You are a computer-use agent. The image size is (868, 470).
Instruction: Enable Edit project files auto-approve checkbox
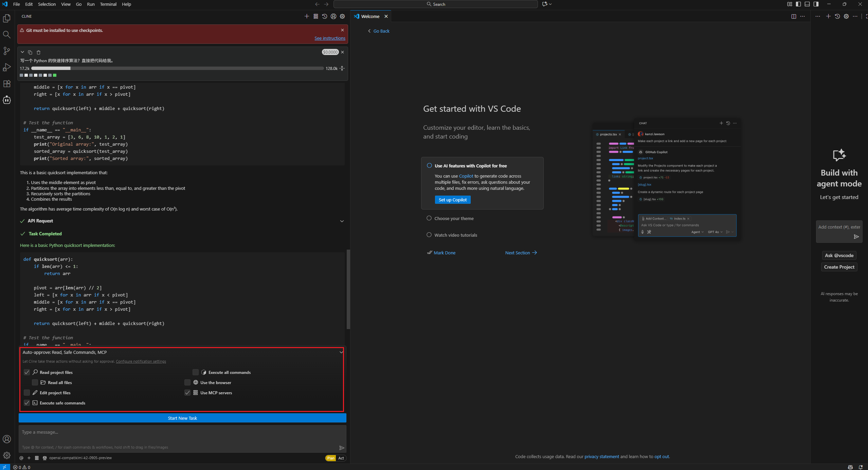27,393
